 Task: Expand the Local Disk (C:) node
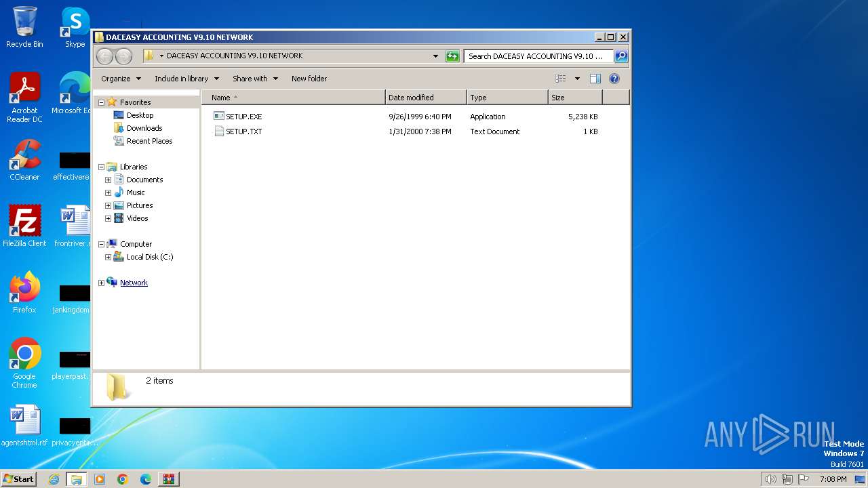[x=108, y=257]
